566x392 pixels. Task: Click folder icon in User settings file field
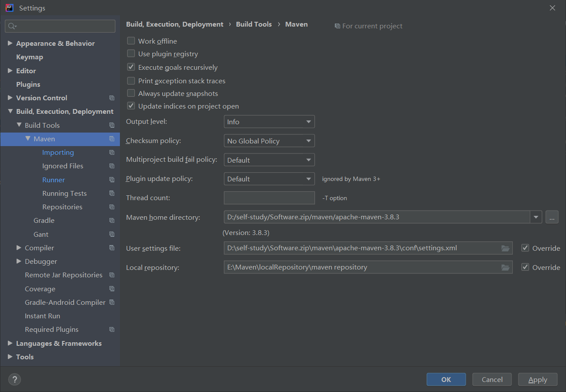pos(505,248)
